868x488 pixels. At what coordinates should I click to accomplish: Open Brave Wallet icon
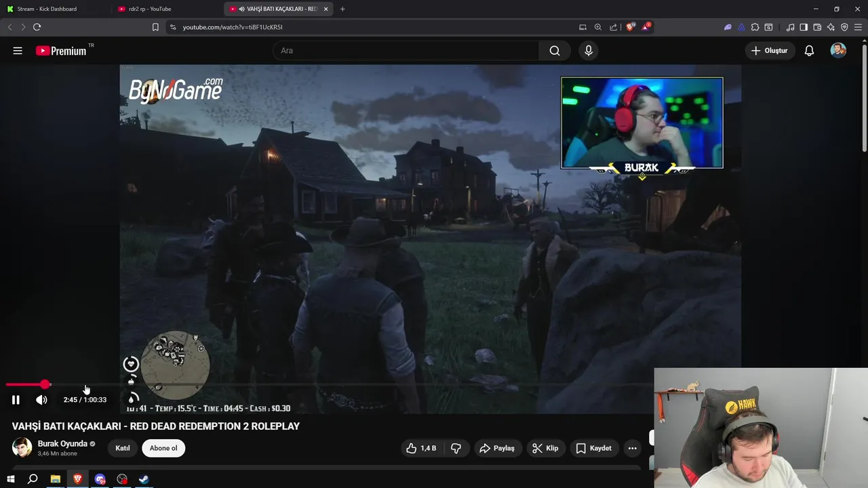817,27
